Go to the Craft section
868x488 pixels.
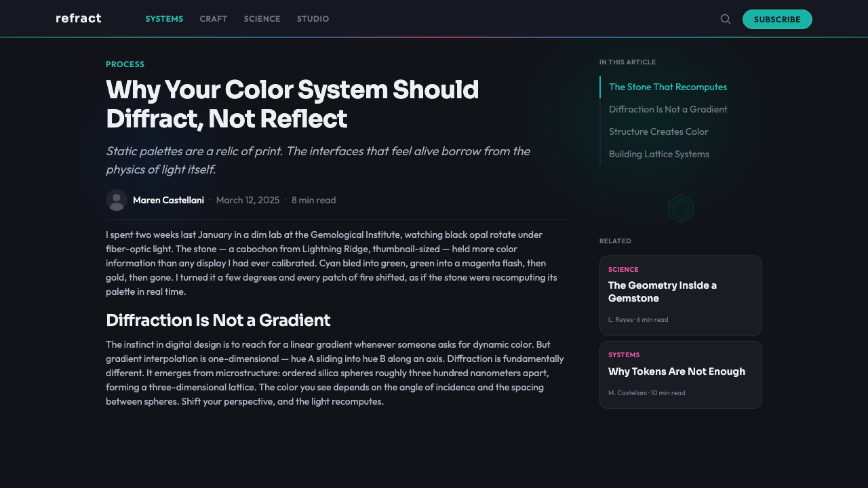tap(214, 19)
